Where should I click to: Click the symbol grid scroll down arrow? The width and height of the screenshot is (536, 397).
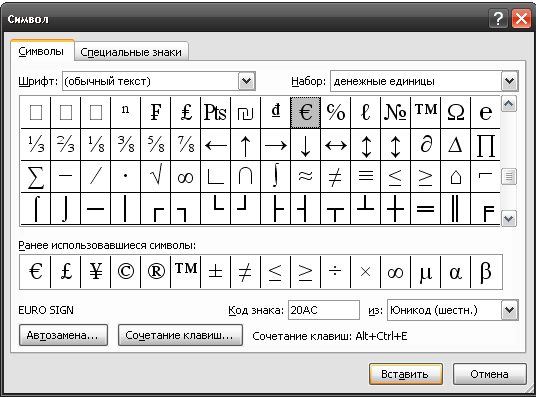[x=509, y=218]
